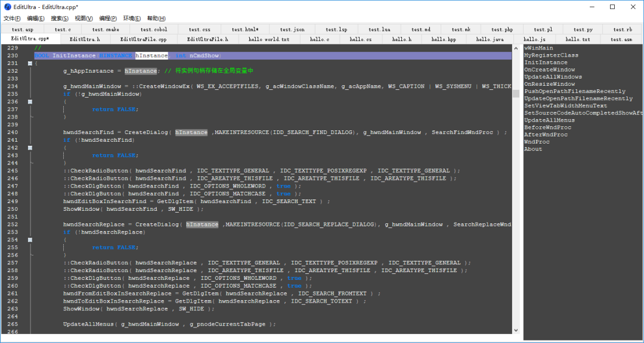The image size is (644, 343).
Task: Switch to the test.lua tab
Action: [x=379, y=30]
